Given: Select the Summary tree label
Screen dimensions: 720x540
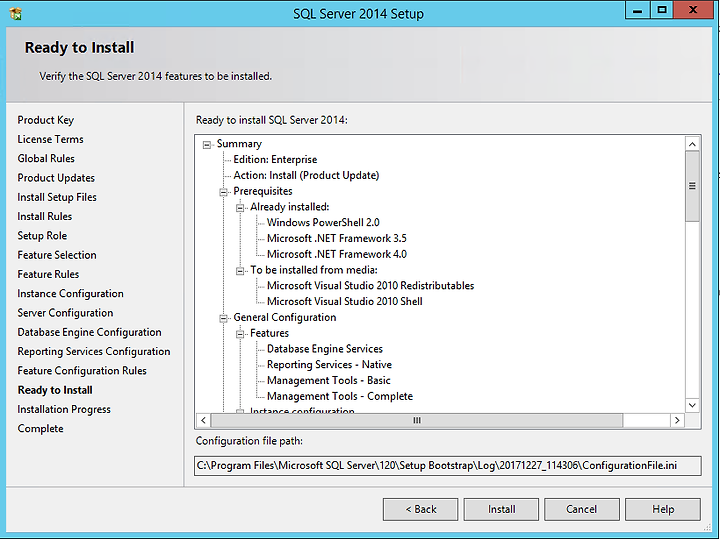Looking at the screenshot, I should click(x=239, y=144).
